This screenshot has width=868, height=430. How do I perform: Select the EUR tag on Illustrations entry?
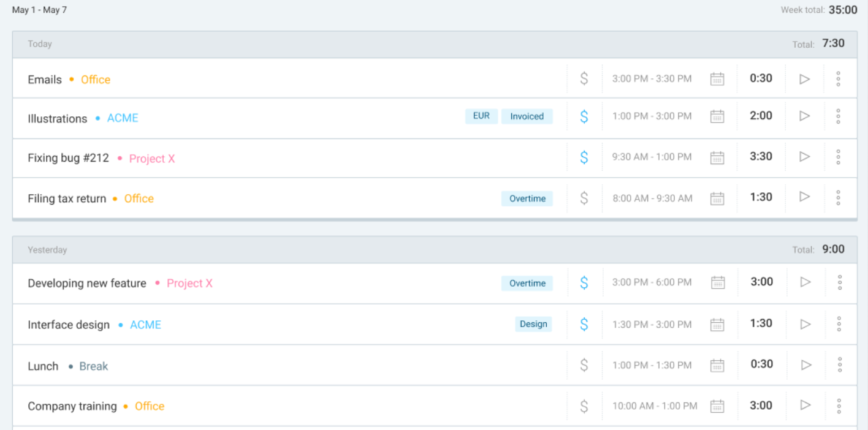click(481, 116)
